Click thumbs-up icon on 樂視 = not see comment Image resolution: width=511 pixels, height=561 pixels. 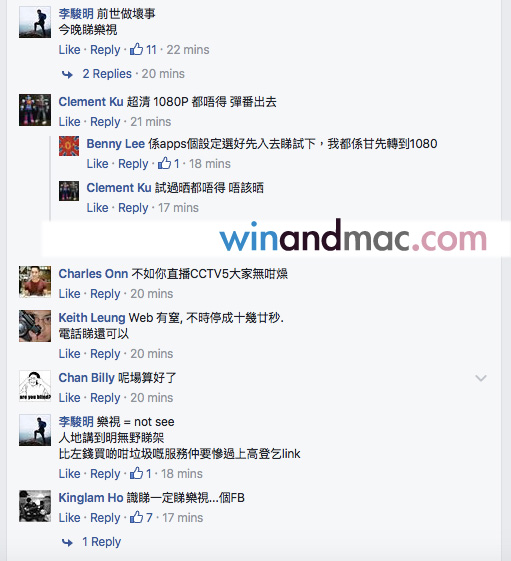pos(136,473)
